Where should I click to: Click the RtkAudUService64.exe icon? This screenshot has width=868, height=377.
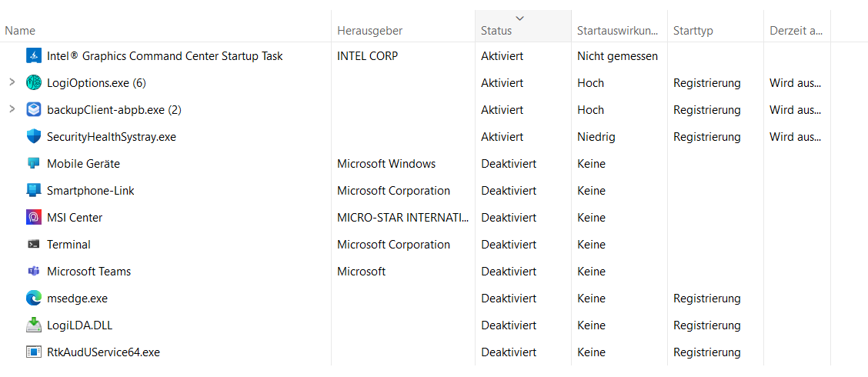34,352
